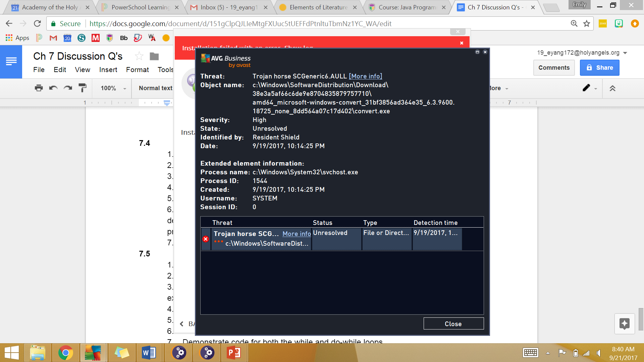Launch File Explorer from taskbar
The image size is (644, 362).
(38, 353)
